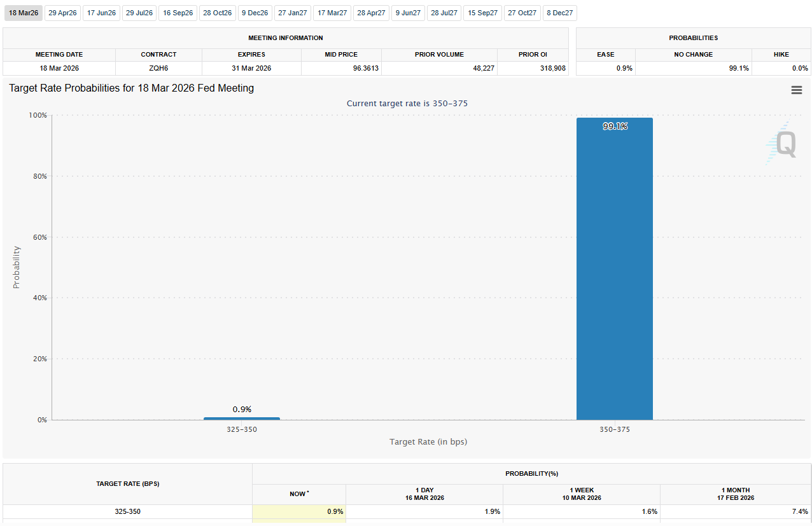This screenshot has height=526, width=812.
Task: Click the ZQH6 contract value
Action: pyautogui.click(x=158, y=68)
